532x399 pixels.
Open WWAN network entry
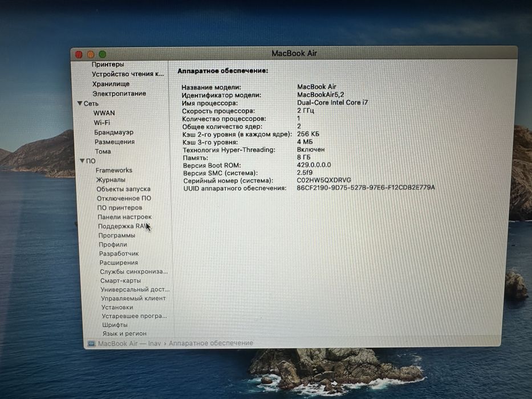(x=104, y=113)
